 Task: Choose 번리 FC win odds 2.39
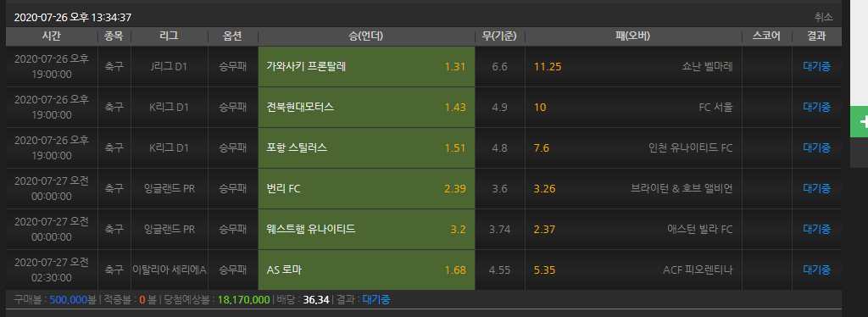coord(366,189)
